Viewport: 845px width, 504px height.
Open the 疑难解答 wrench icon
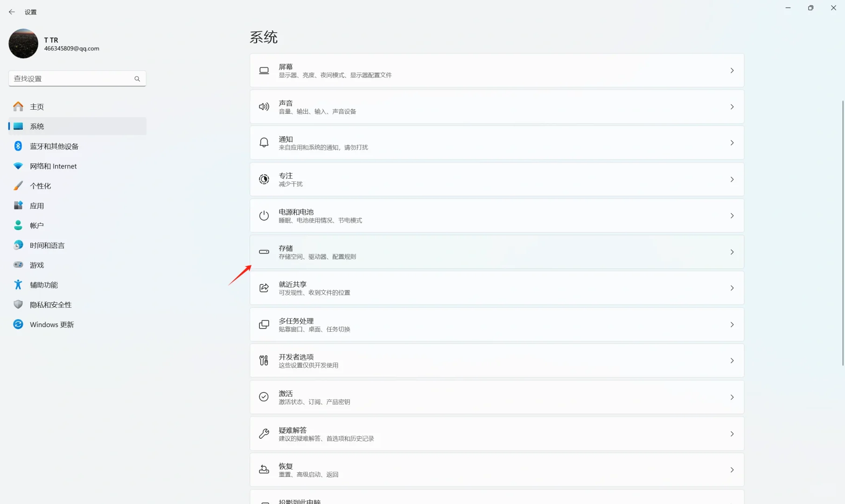264,434
